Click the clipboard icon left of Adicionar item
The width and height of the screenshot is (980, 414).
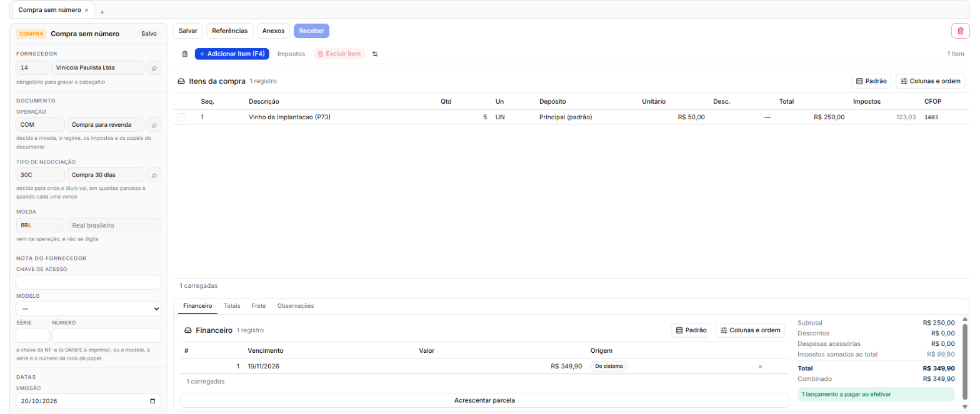coord(185,54)
